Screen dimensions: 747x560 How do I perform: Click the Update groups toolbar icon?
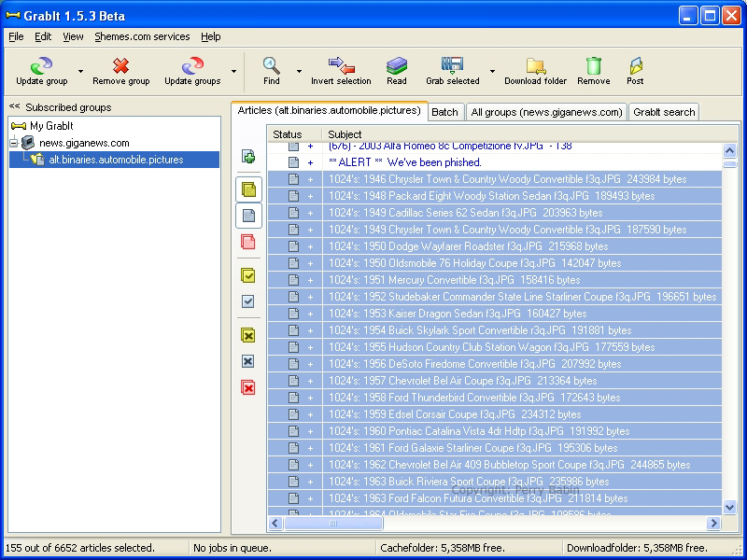coord(192,65)
